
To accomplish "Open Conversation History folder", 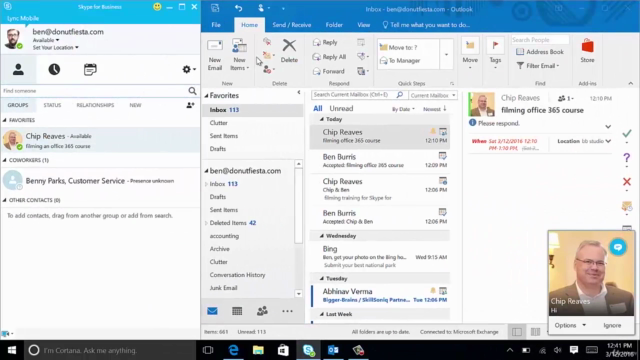I will click(x=237, y=275).
